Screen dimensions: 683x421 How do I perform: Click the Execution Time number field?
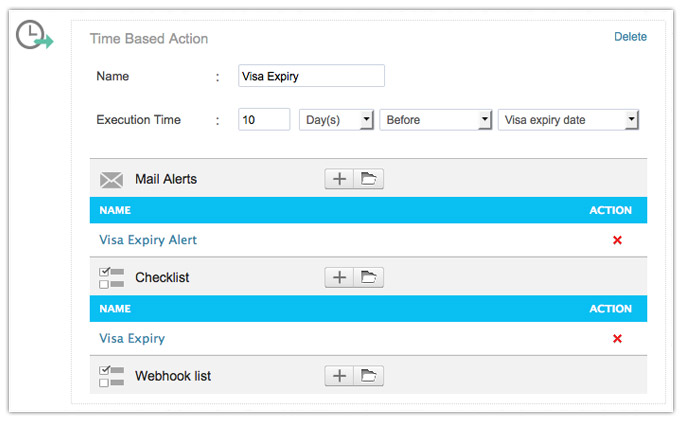point(264,120)
